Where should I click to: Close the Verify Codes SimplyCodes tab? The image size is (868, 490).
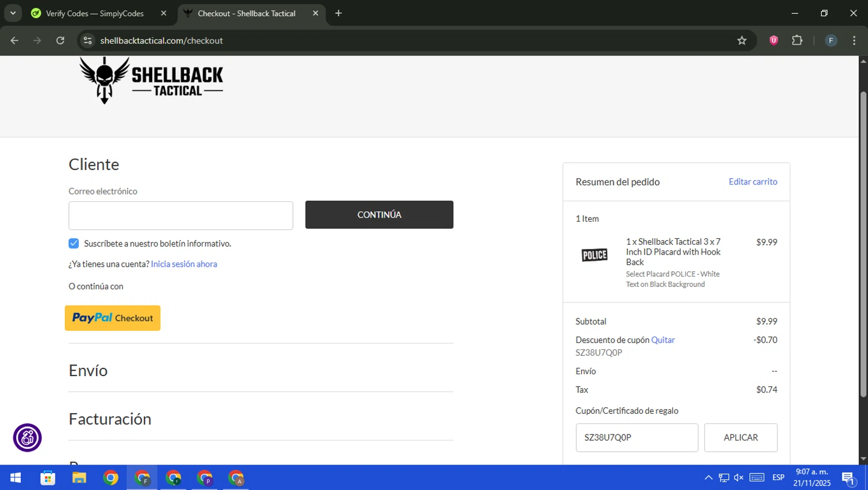tap(164, 13)
